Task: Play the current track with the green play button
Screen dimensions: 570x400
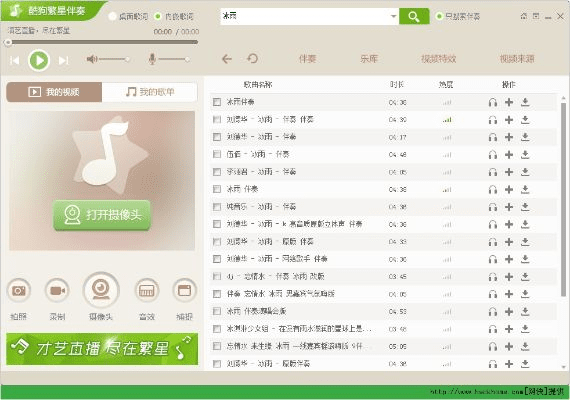Action: coord(39,60)
